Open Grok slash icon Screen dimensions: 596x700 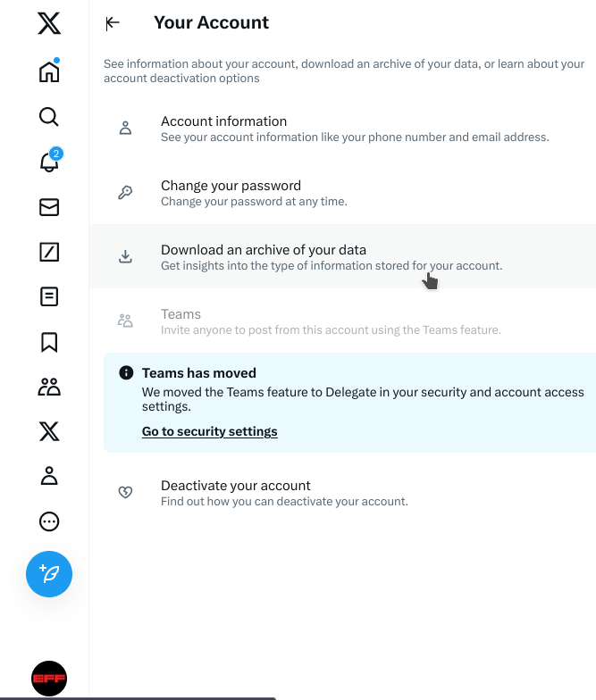click(x=49, y=253)
